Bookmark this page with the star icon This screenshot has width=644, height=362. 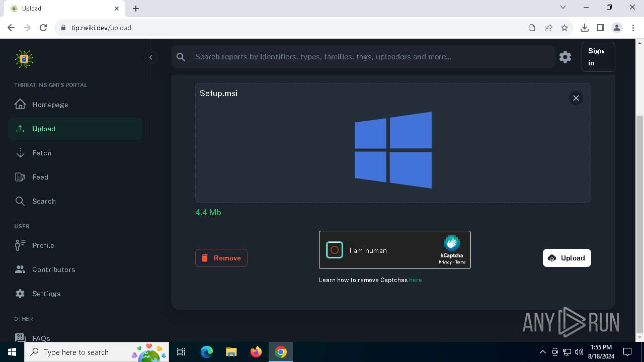tap(565, 28)
